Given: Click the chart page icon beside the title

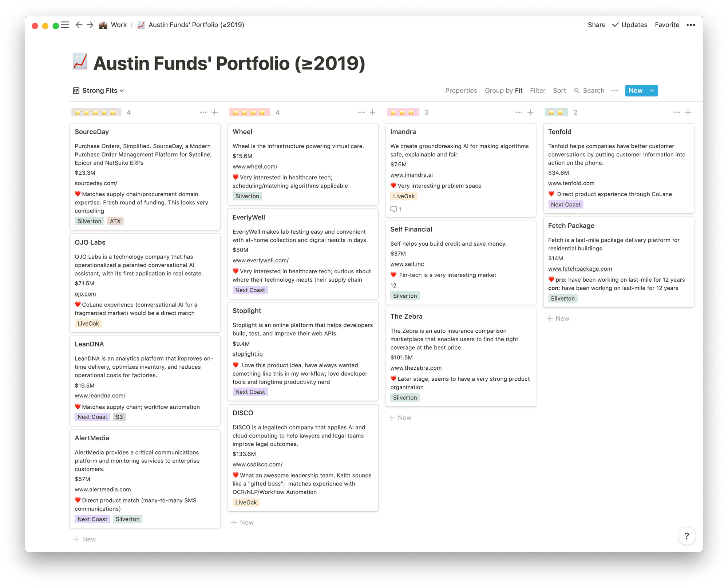Looking at the screenshot, I should pos(80,62).
